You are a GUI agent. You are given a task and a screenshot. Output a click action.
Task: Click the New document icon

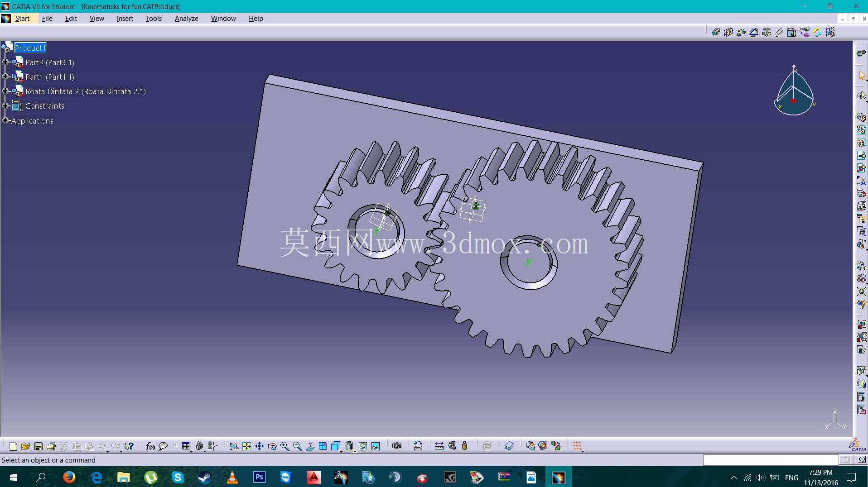(13, 446)
